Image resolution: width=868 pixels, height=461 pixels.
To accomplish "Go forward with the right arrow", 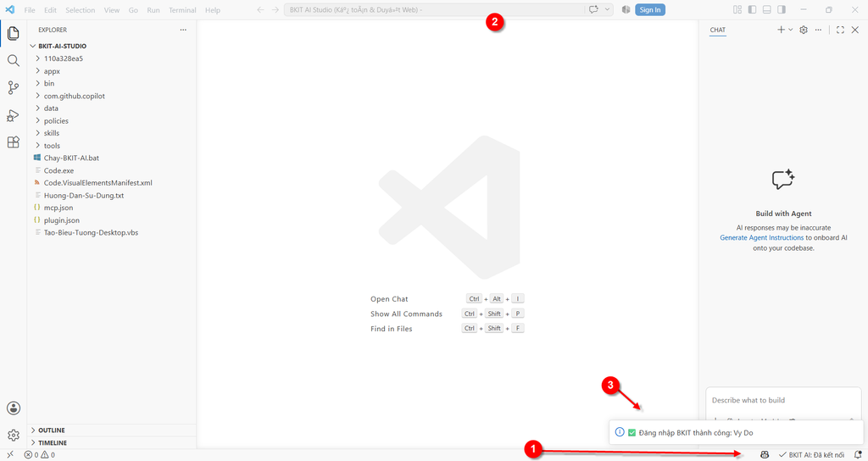I will click(275, 10).
